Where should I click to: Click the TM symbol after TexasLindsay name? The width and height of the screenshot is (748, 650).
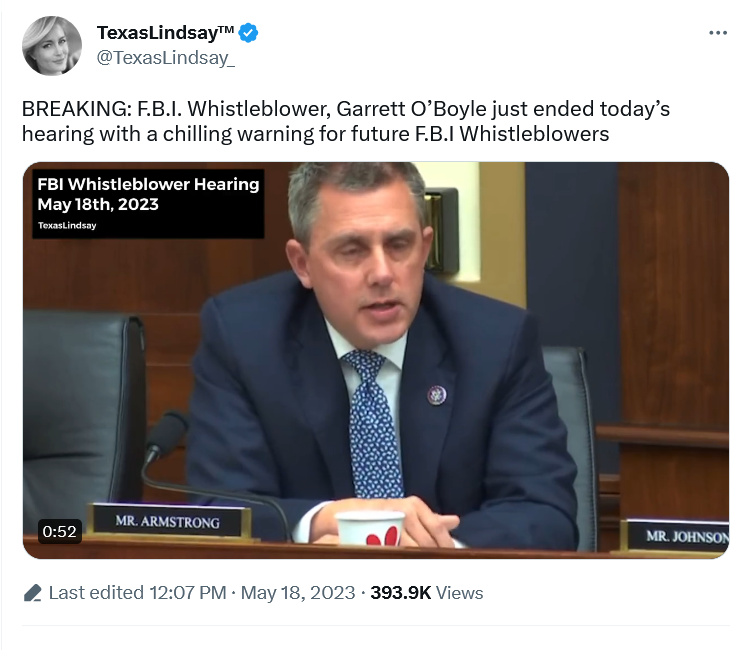pyautogui.click(x=227, y=30)
